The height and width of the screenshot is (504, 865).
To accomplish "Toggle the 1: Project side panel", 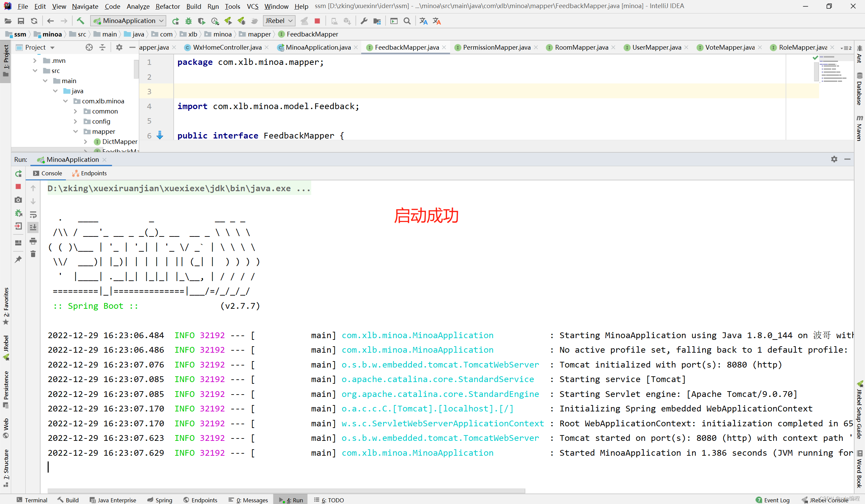I will [6, 61].
